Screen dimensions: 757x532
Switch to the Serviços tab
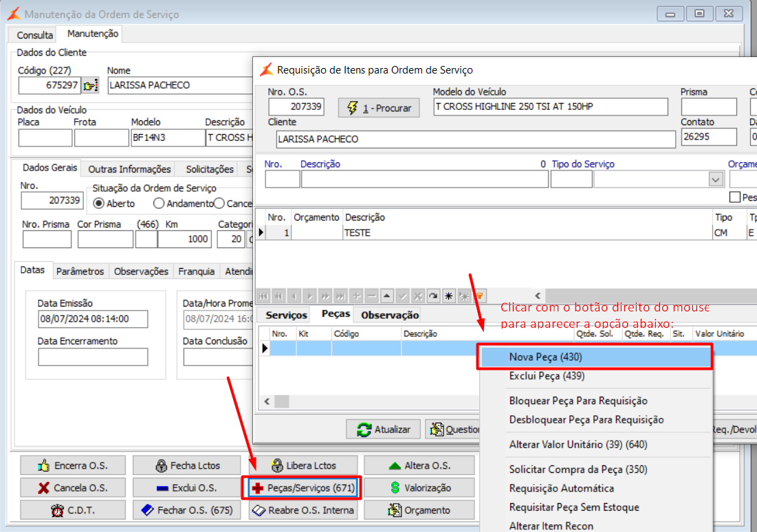coord(286,315)
